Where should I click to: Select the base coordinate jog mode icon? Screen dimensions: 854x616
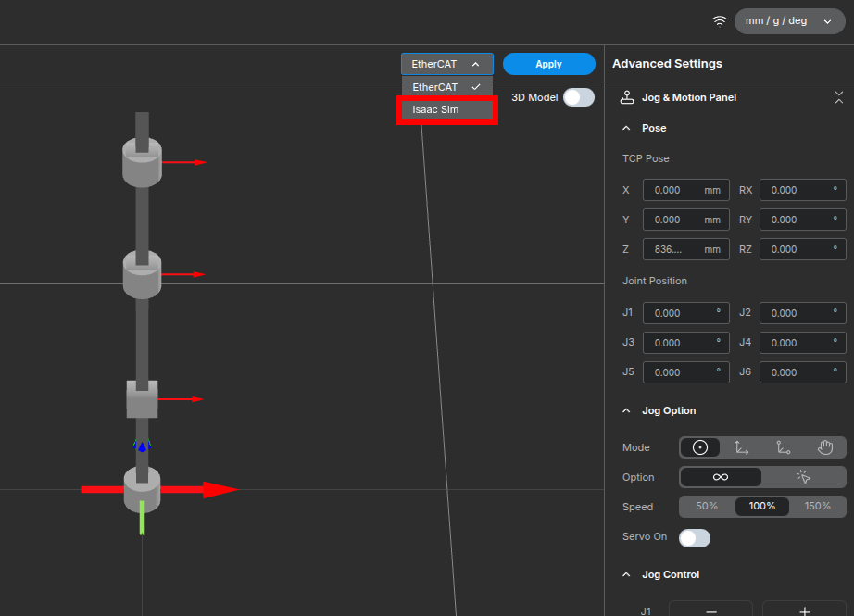click(742, 447)
